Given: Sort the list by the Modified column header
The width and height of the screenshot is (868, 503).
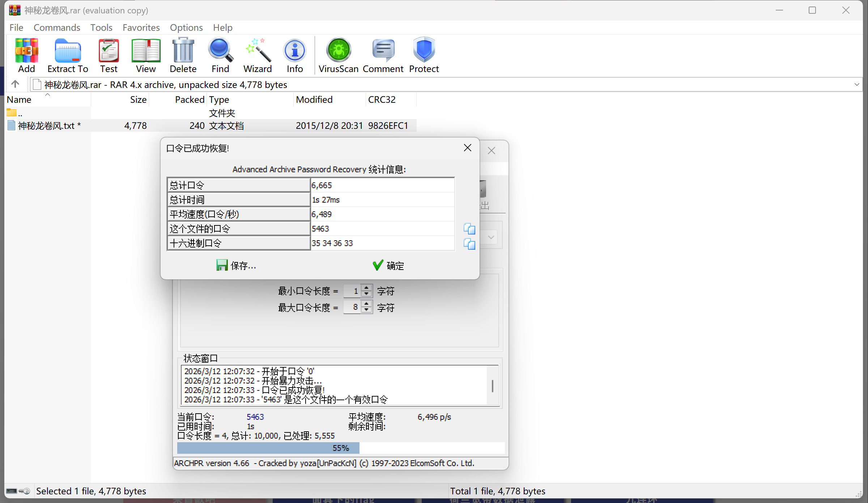Looking at the screenshot, I should (x=314, y=100).
